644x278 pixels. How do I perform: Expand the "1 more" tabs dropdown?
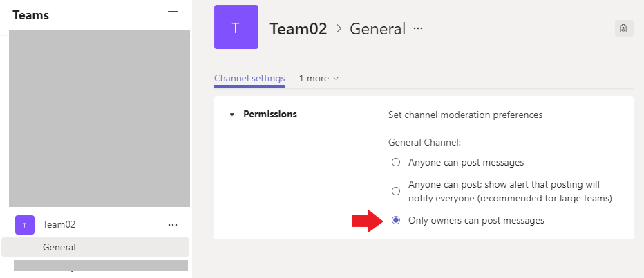(x=319, y=79)
